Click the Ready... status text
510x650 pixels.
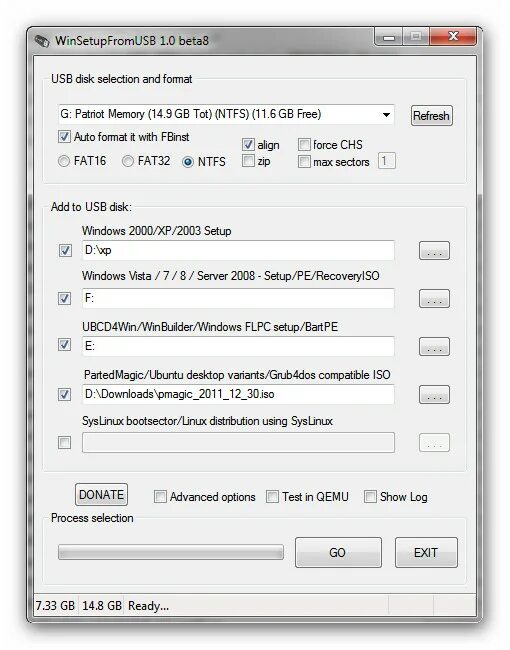point(148,606)
